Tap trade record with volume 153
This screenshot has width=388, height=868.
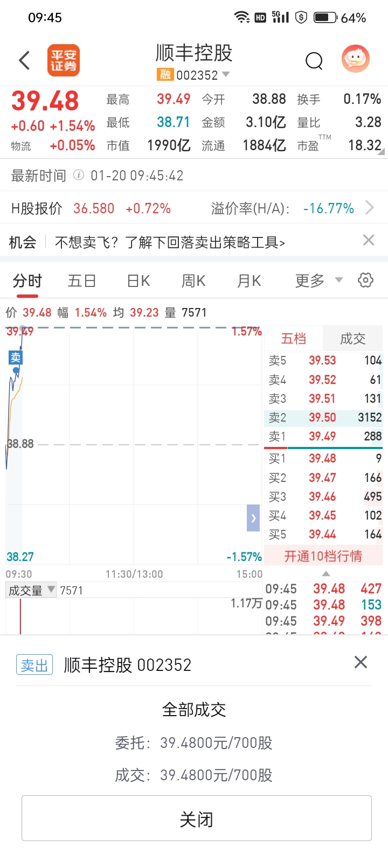click(x=323, y=605)
